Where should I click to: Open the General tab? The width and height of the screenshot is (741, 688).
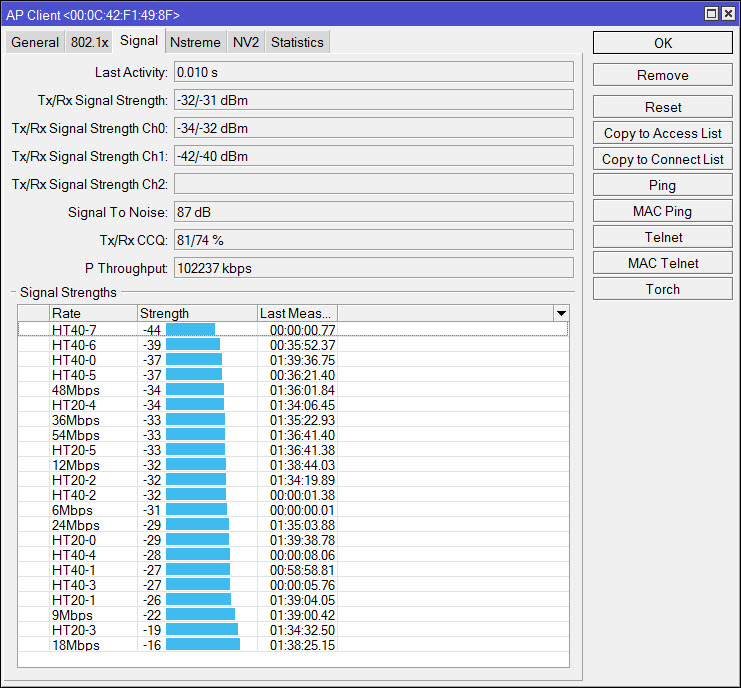[35, 42]
